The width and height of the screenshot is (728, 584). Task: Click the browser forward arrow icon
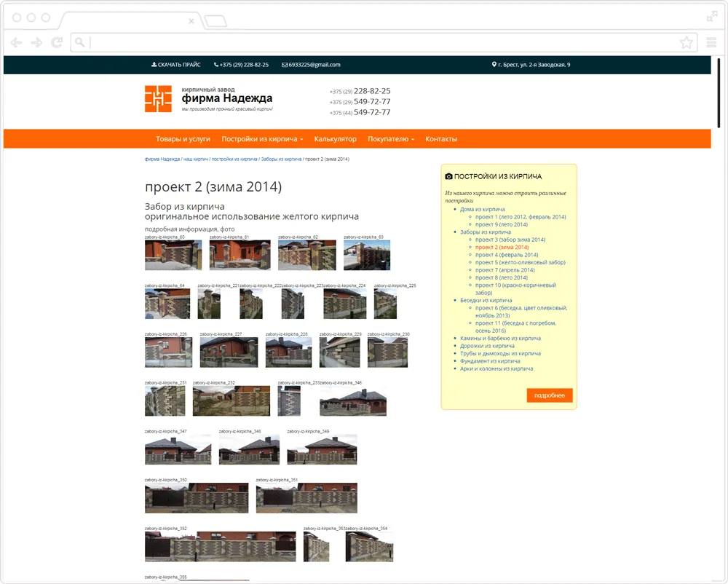pyautogui.click(x=36, y=43)
